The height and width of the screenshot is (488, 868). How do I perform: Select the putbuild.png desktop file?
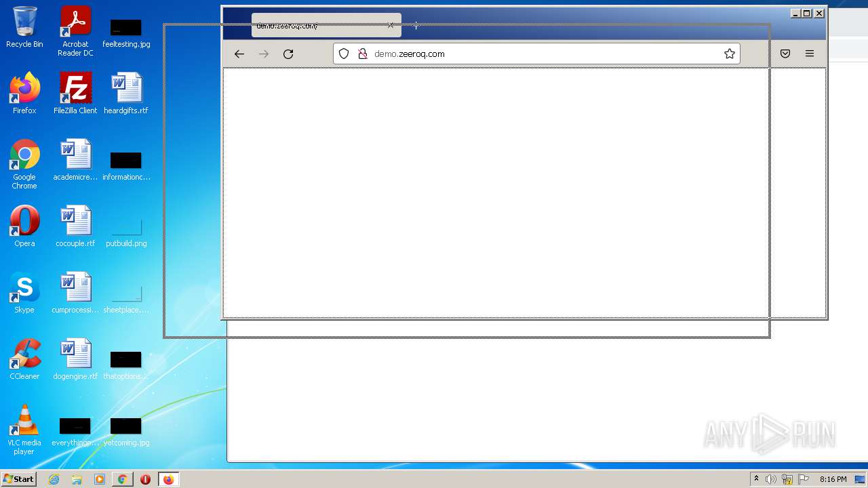point(126,232)
